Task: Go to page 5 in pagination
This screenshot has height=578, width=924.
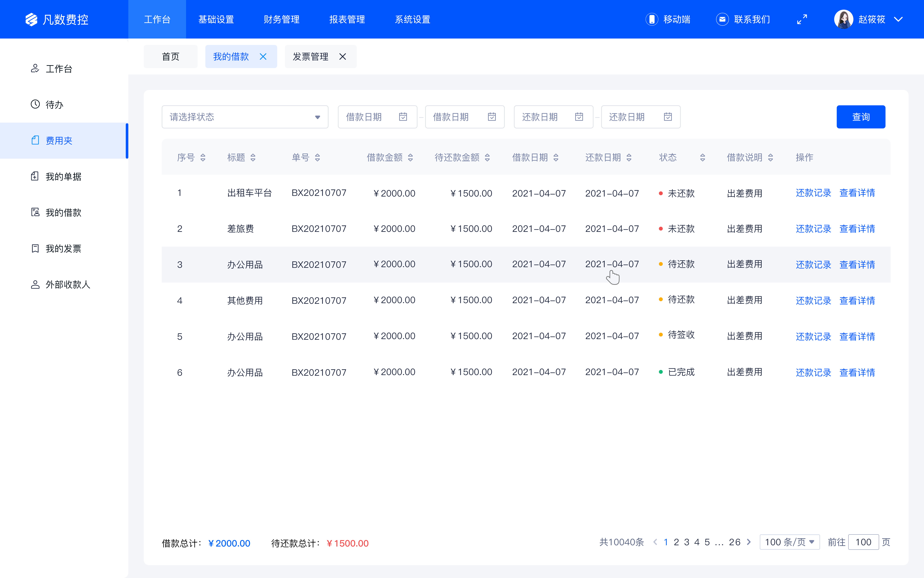Action: pos(707,542)
